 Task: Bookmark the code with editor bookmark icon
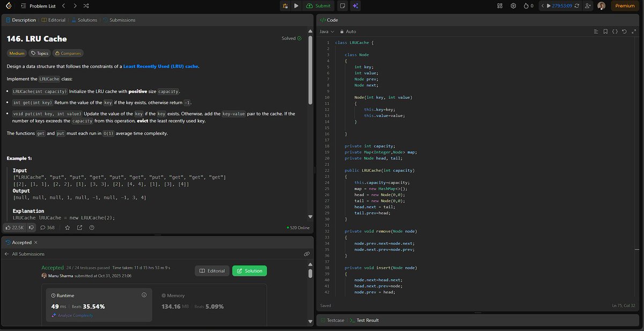pyautogui.click(x=605, y=32)
